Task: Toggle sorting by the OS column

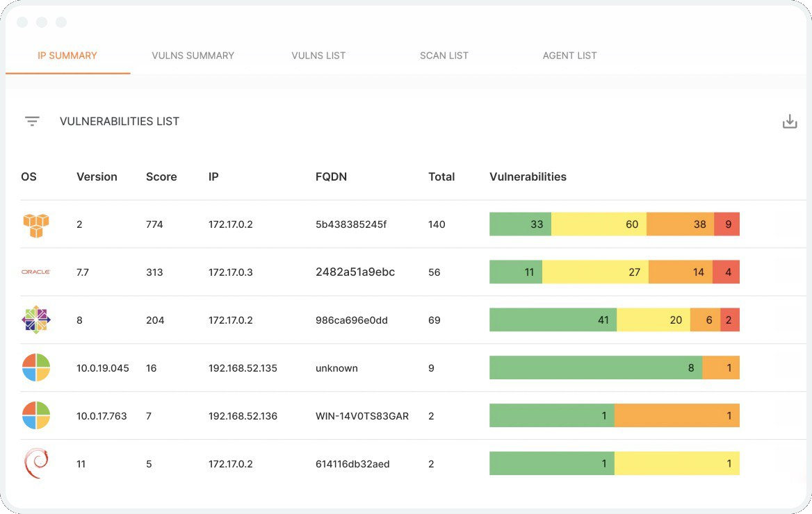Action: click(28, 176)
